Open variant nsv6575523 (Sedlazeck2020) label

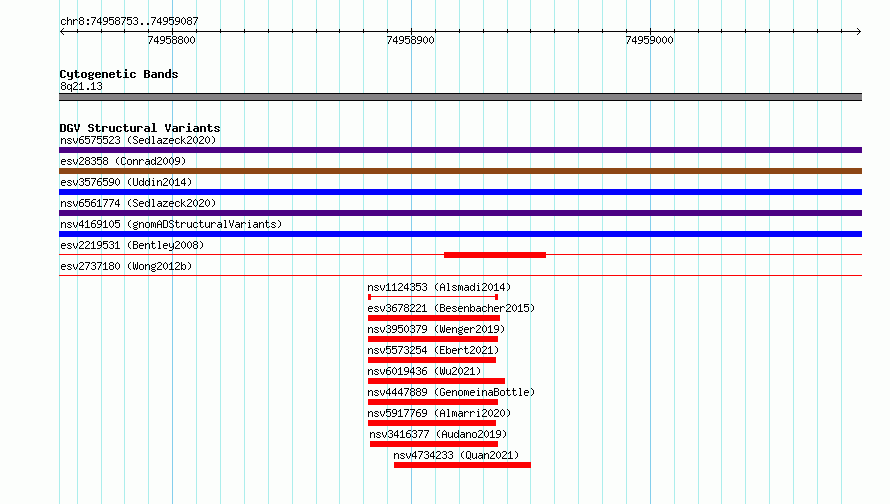coord(138,140)
